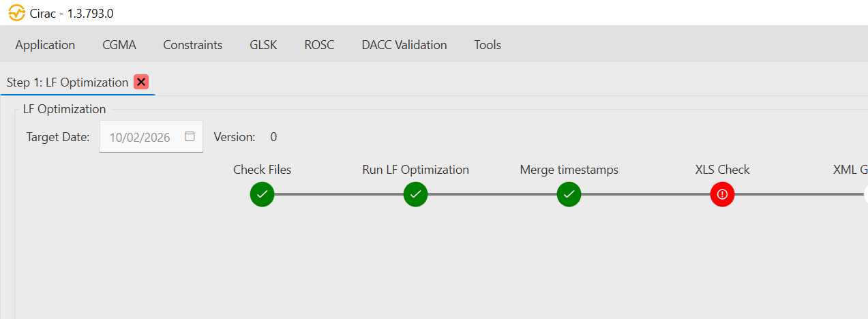
Task: Open the calendar picker in Target Date
Action: [x=190, y=136]
